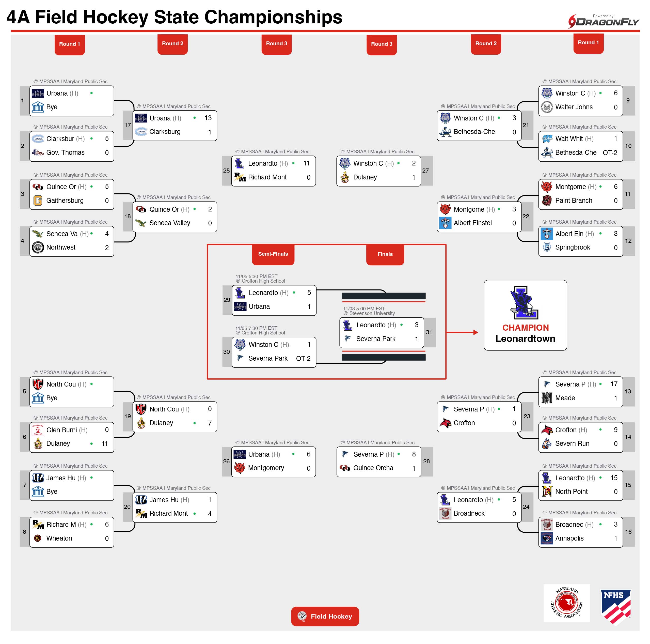
Task: Click the Walter Johns team name
Action: (574, 107)
